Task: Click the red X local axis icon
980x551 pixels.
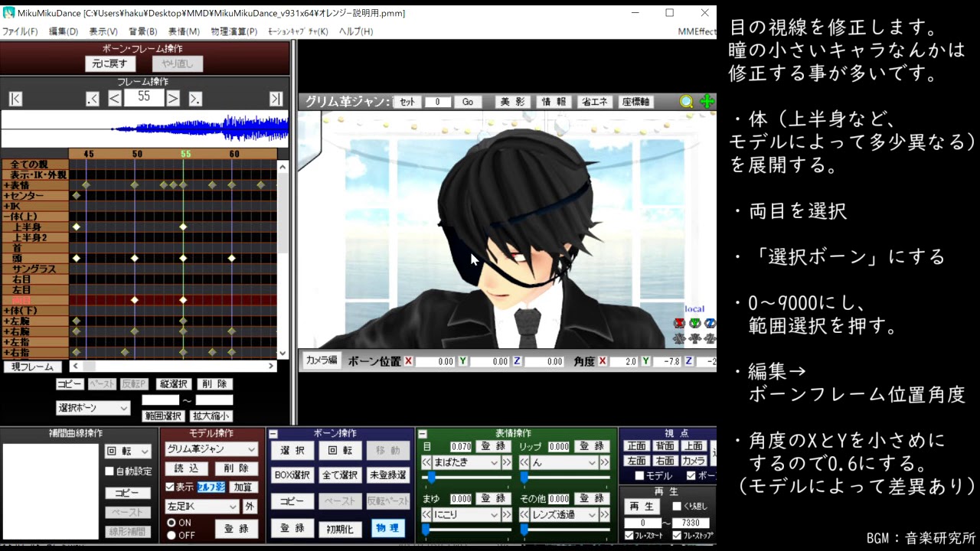Action: (679, 323)
